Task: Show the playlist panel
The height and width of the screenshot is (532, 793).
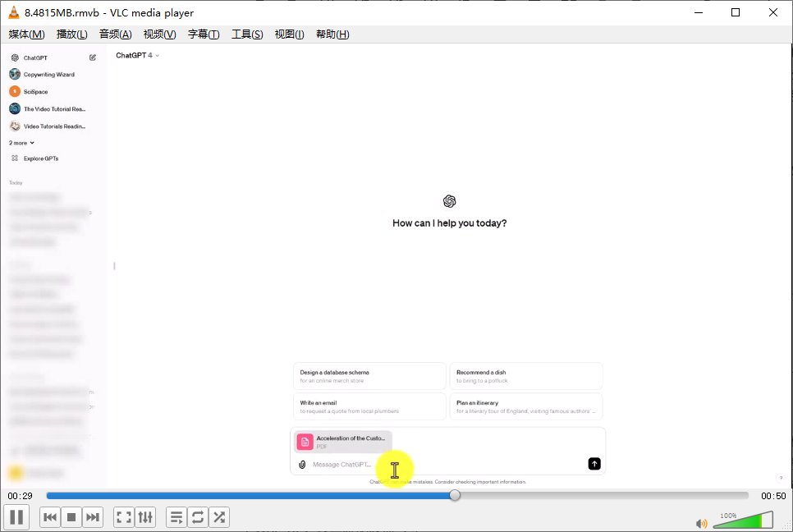Action: pos(176,517)
